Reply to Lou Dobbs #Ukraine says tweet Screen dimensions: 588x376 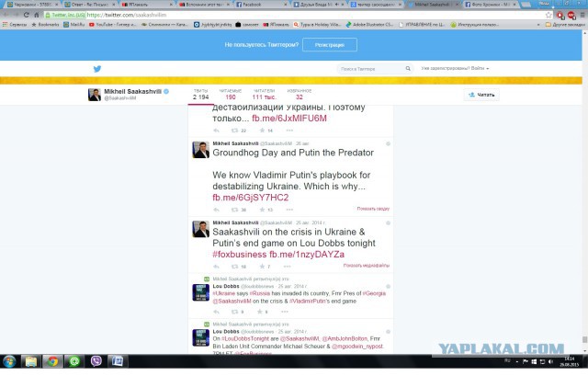(217, 312)
